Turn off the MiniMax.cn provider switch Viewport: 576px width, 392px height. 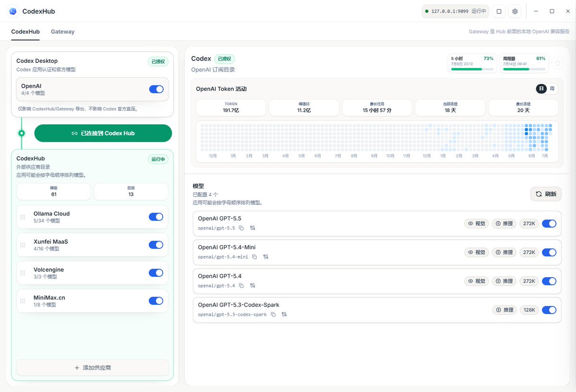point(156,301)
